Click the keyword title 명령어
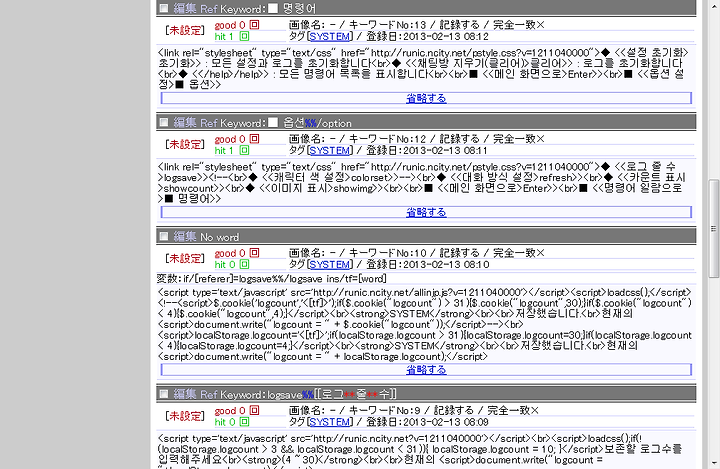Viewport: 720px width, 469px height. tap(299, 8)
